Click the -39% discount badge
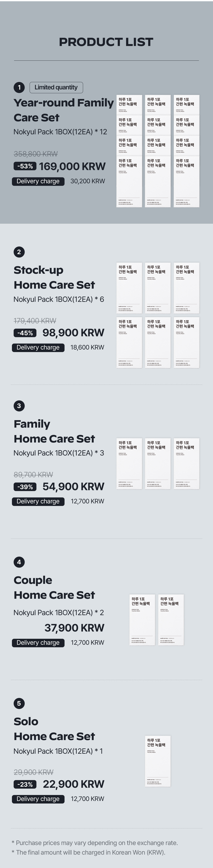The height and width of the screenshot is (868, 213). (25, 487)
